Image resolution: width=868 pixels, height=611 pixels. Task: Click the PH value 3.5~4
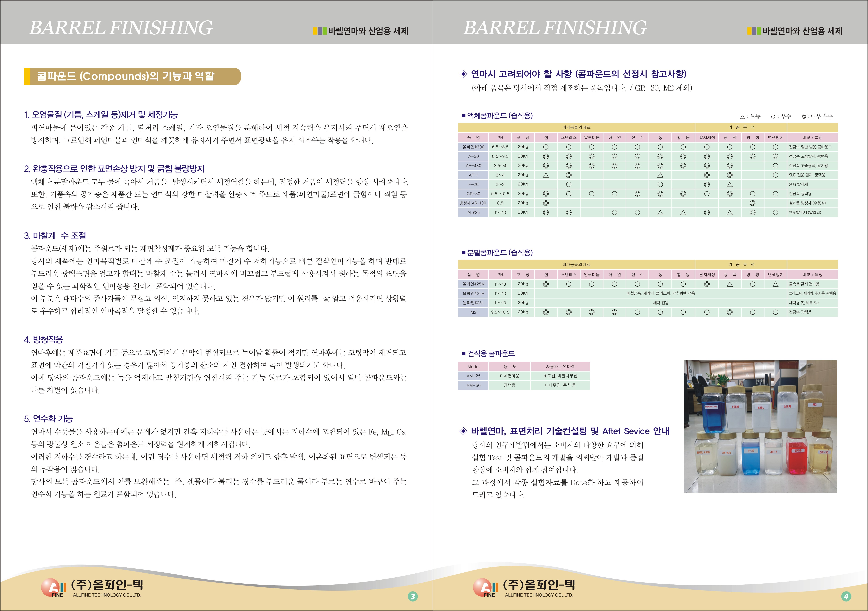click(500, 165)
